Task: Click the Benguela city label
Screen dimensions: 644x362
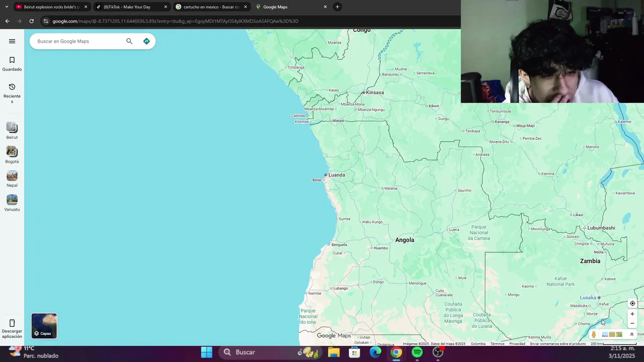Action: (339, 245)
